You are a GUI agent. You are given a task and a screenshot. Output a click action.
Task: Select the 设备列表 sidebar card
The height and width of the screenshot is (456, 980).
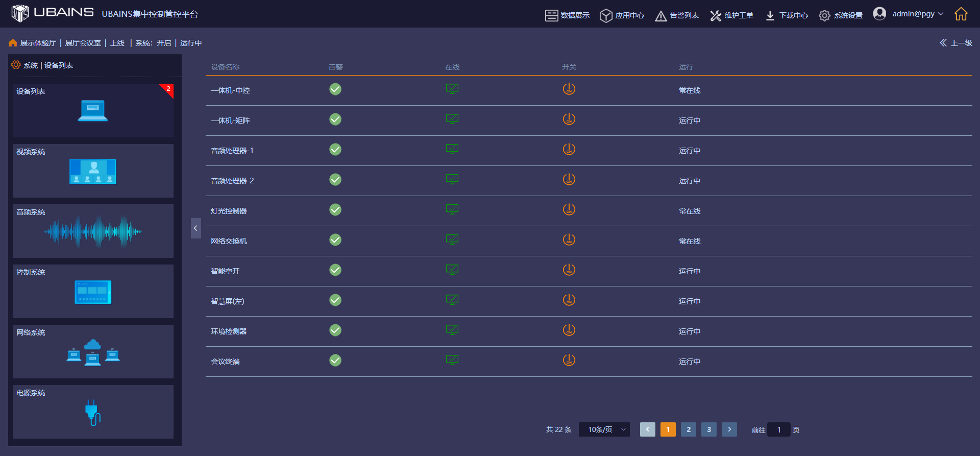[x=93, y=110]
